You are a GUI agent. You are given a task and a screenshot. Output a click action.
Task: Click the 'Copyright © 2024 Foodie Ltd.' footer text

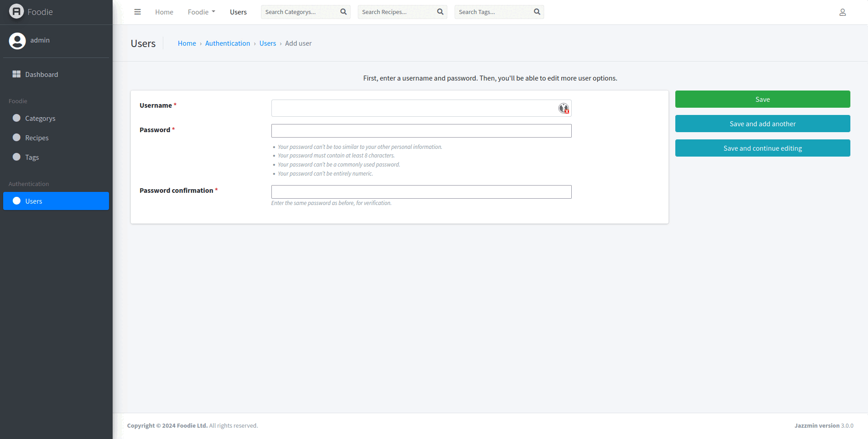pyautogui.click(x=167, y=426)
